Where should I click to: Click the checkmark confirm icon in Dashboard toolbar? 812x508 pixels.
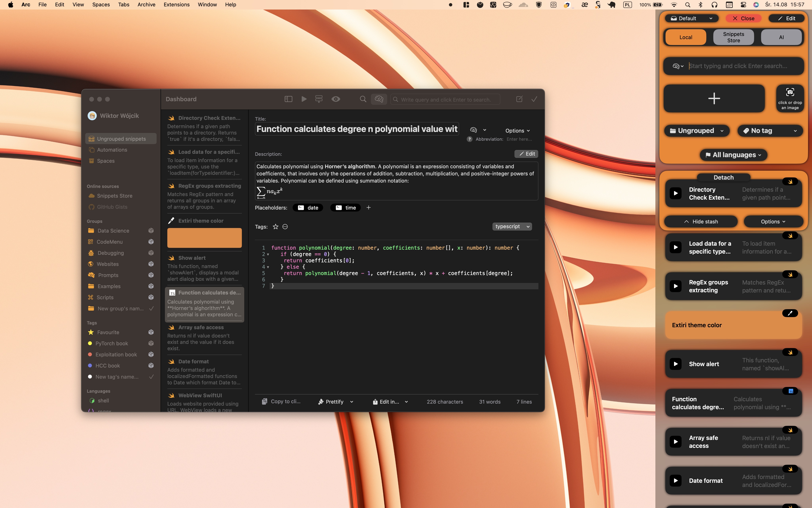point(534,99)
